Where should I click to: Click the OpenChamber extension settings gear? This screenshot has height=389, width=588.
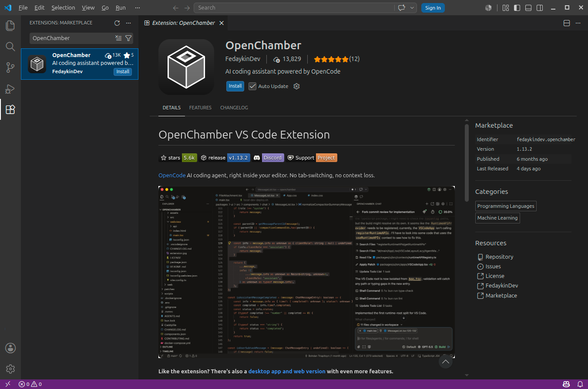tap(297, 86)
